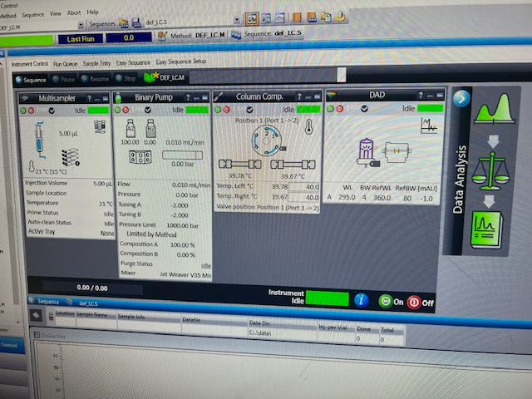This screenshot has height=399, width=532.
Task: Click the sequence vials icon beside Sequence: def_LC.S
Action: point(236,34)
